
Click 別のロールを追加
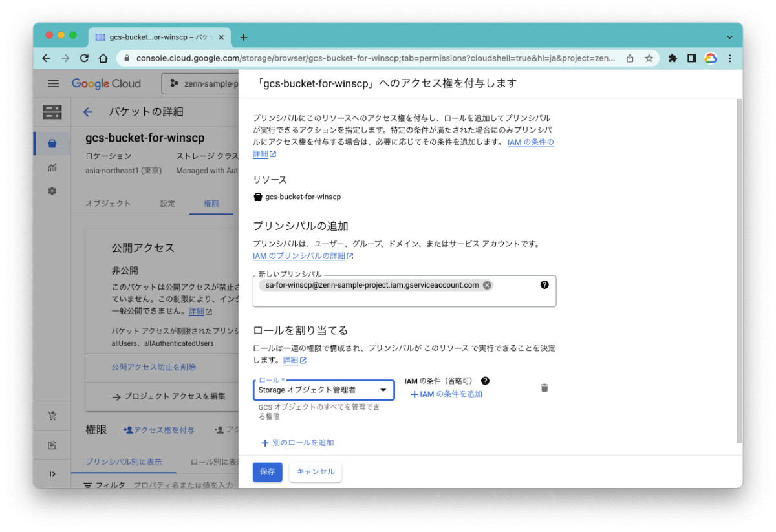tap(297, 443)
